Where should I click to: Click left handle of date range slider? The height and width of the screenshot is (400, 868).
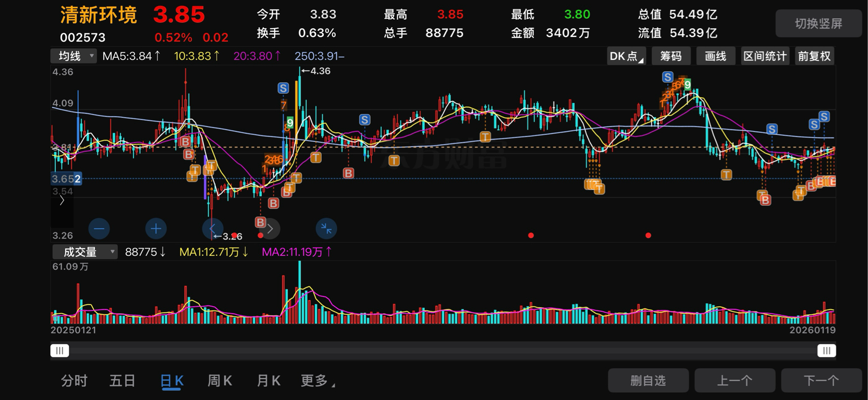point(59,351)
